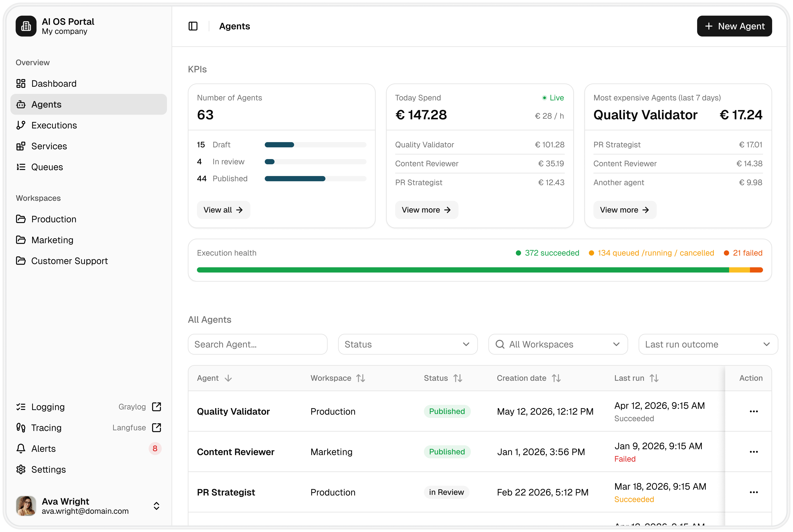The height and width of the screenshot is (532, 793).
Task: Open Settings in sidebar
Action: click(x=89, y=470)
